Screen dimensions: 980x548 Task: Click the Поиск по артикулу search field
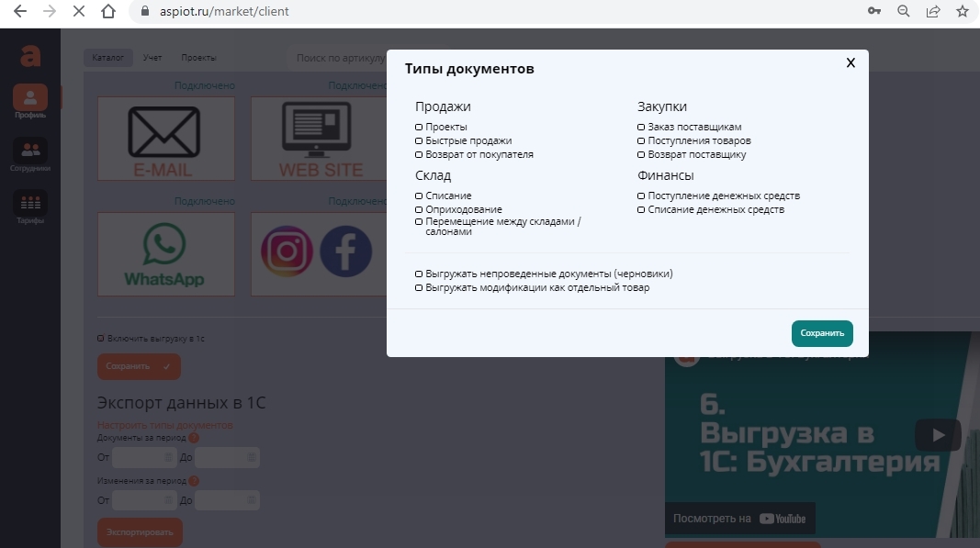tap(341, 58)
